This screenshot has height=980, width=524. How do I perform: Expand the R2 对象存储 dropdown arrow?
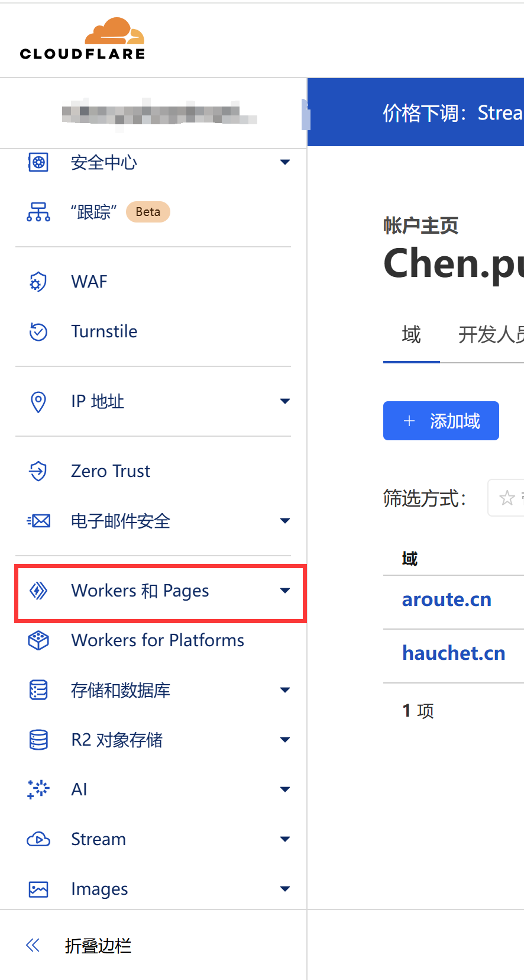[x=285, y=740]
